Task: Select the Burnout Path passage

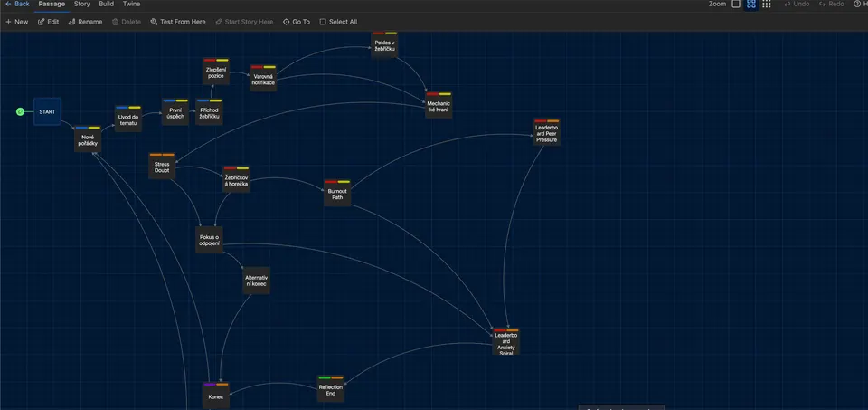Action: tap(337, 195)
